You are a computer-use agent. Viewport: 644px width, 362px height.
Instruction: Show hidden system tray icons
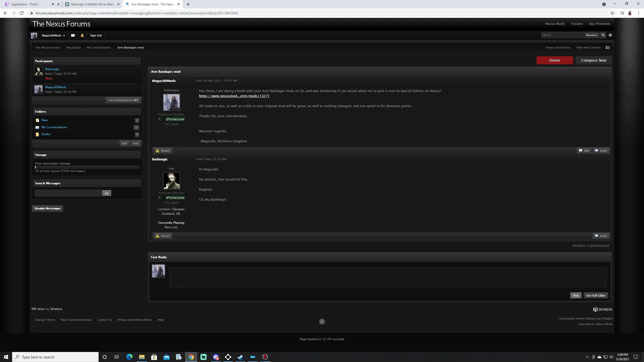click(587, 357)
